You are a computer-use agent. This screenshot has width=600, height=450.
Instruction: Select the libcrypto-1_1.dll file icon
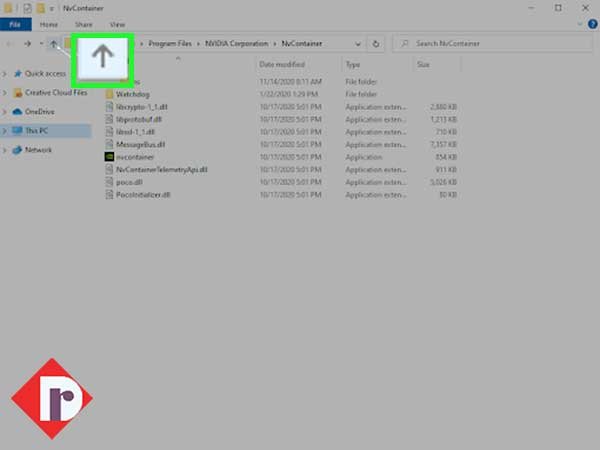[109, 107]
